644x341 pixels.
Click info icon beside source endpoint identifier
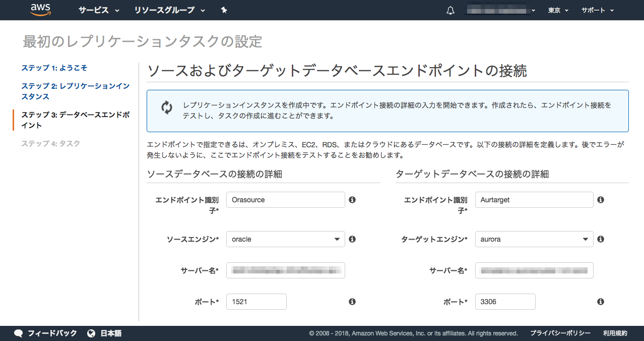352,200
